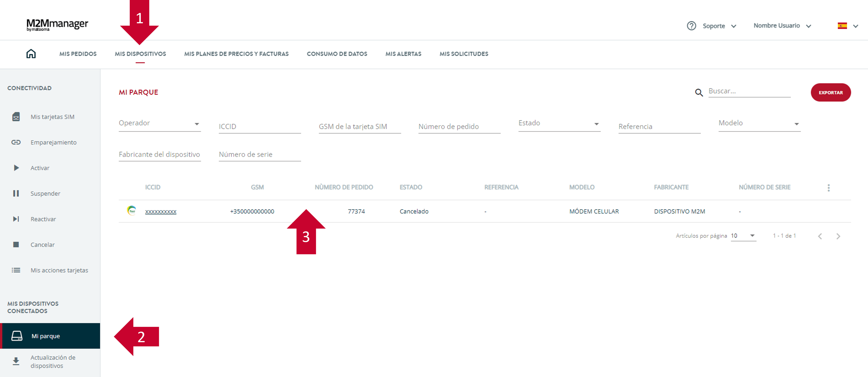Go to the next results page
The height and width of the screenshot is (377, 868).
(x=838, y=236)
